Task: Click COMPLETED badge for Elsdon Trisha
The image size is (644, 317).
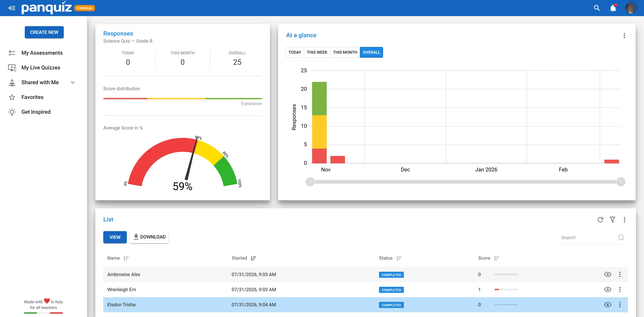Action: [391, 305]
